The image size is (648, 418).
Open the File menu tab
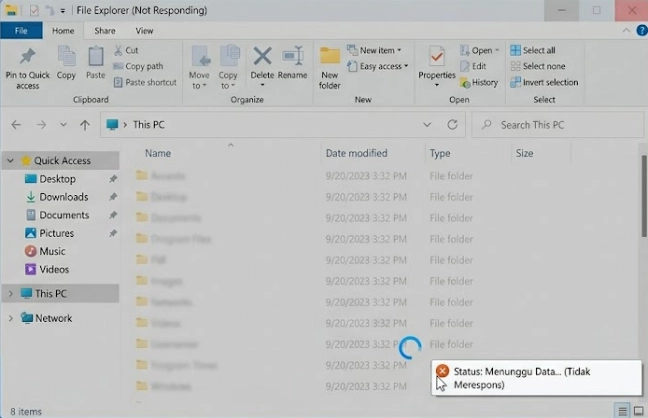pyautogui.click(x=21, y=31)
